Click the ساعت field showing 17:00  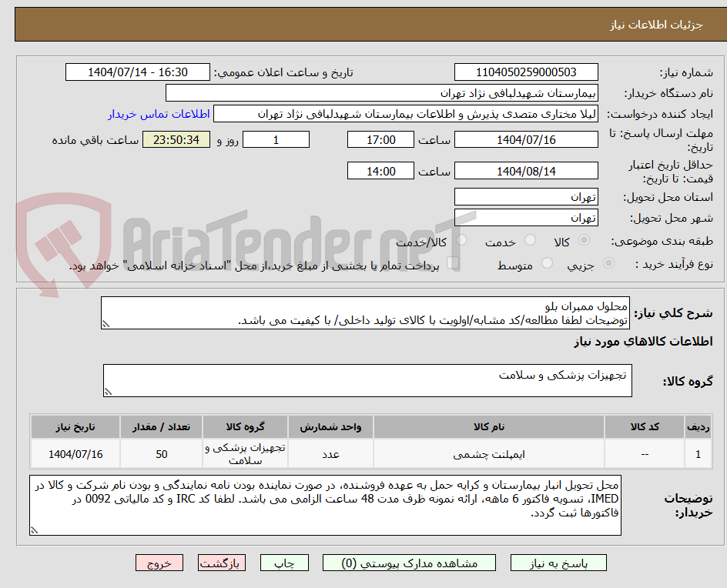(380, 139)
